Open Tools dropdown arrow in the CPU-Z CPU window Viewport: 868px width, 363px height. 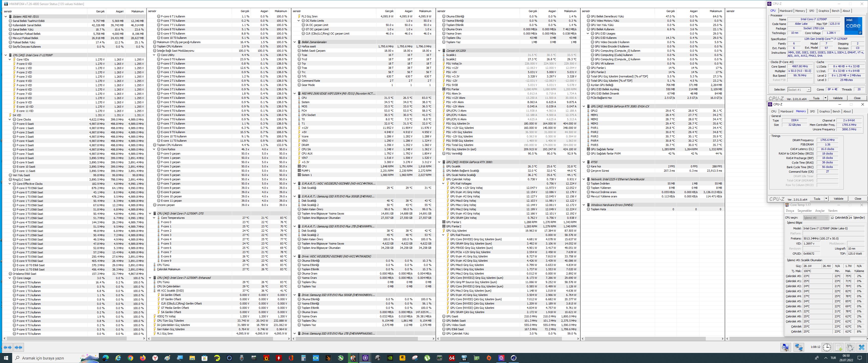825,98
